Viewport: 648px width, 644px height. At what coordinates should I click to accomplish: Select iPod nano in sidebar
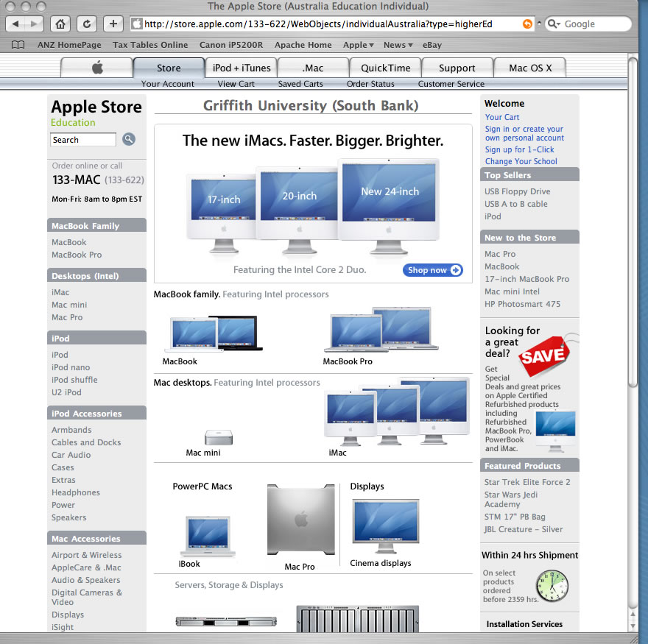(x=71, y=367)
